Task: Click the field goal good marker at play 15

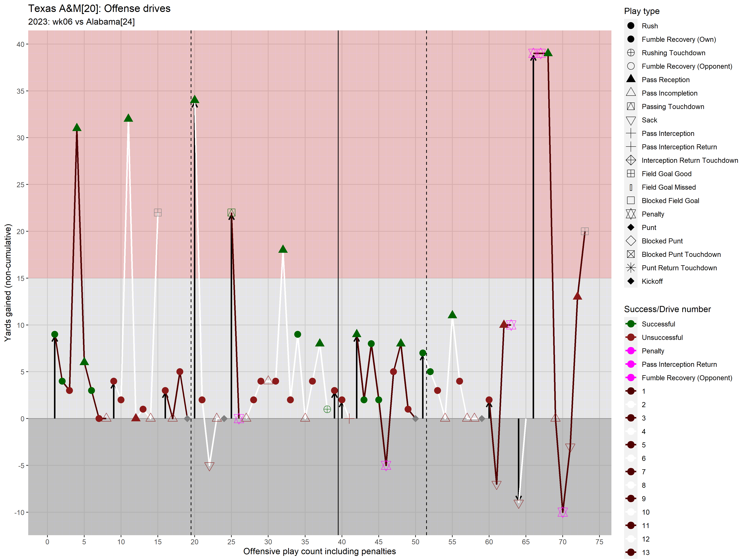Action: 158,212
